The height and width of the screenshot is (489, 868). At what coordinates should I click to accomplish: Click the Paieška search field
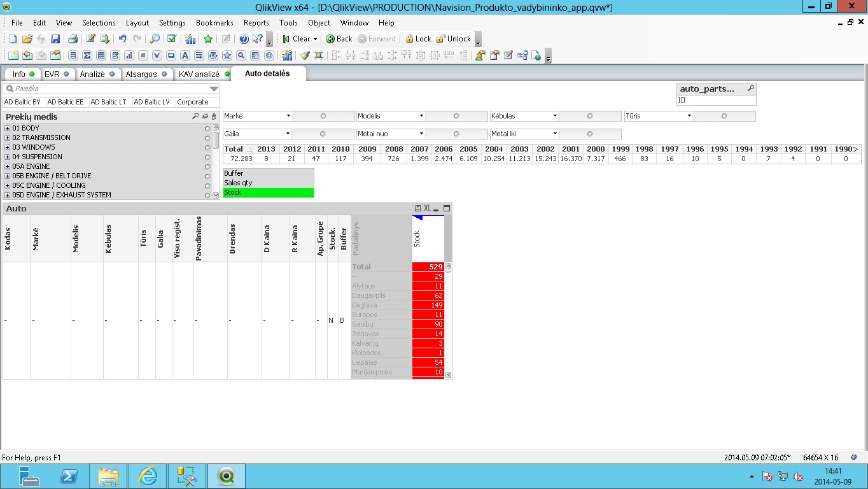click(x=111, y=89)
